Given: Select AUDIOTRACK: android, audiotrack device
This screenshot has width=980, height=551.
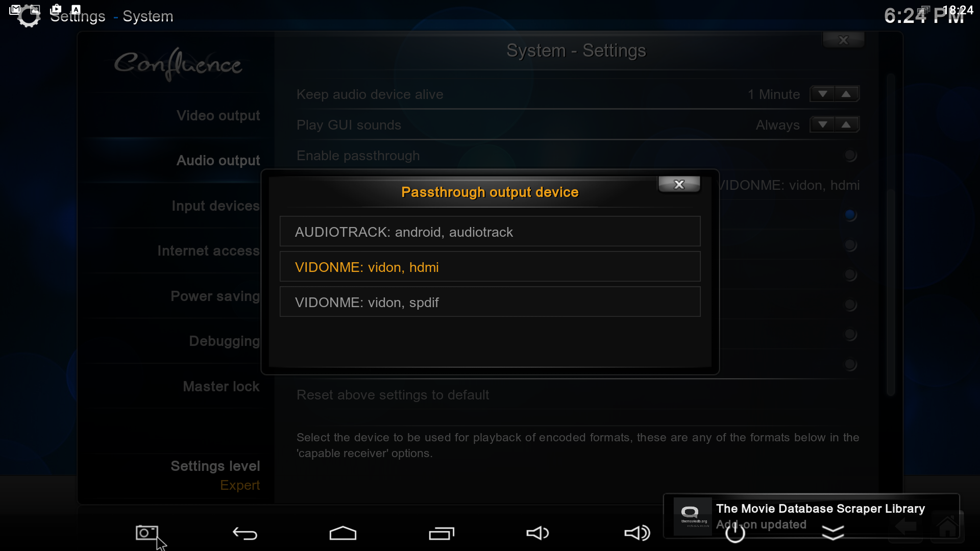Looking at the screenshot, I should (x=490, y=232).
